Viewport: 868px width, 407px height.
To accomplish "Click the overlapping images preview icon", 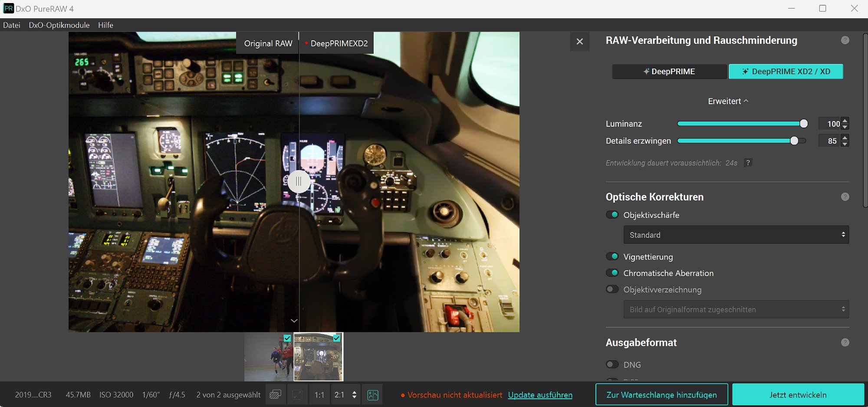I will point(275,395).
